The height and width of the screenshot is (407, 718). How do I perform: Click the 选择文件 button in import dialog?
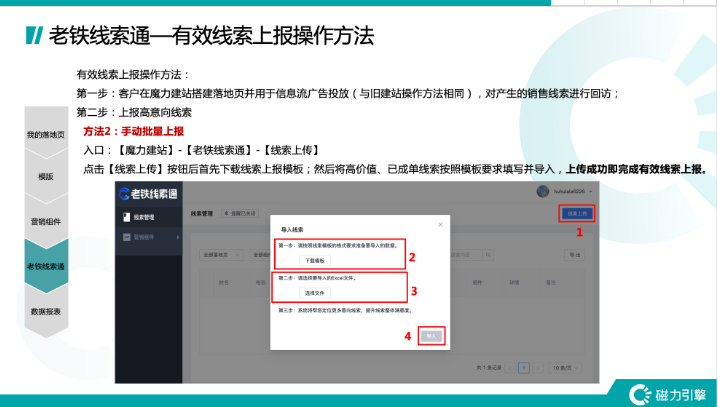coord(315,293)
